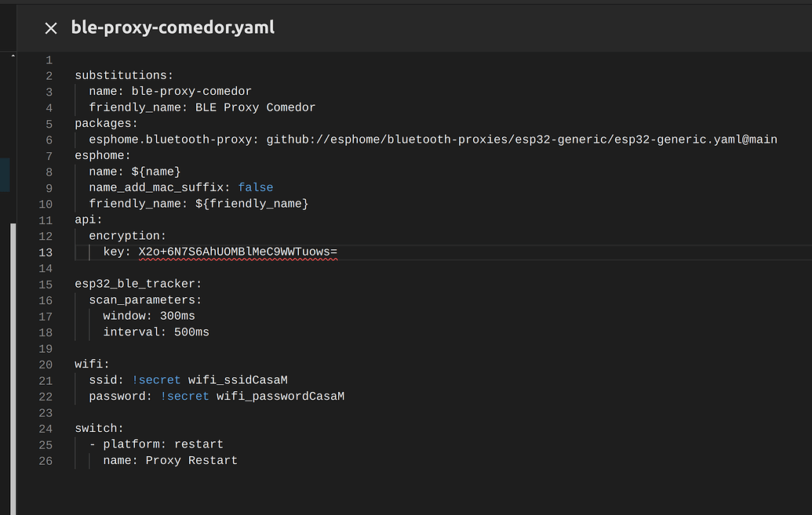
Task: Click line number 1 in the gutter
Action: tap(49, 60)
